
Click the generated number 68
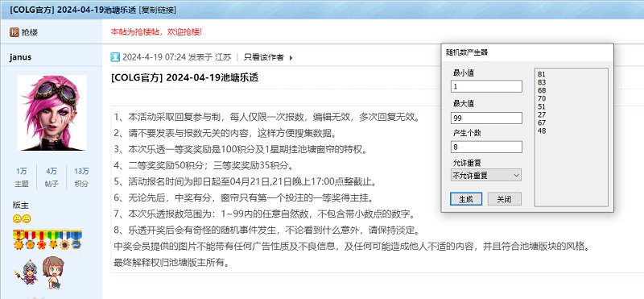coord(541,90)
